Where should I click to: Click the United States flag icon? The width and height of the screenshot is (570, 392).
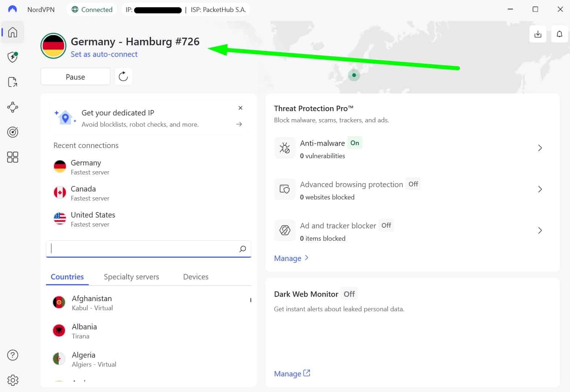[60, 219]
